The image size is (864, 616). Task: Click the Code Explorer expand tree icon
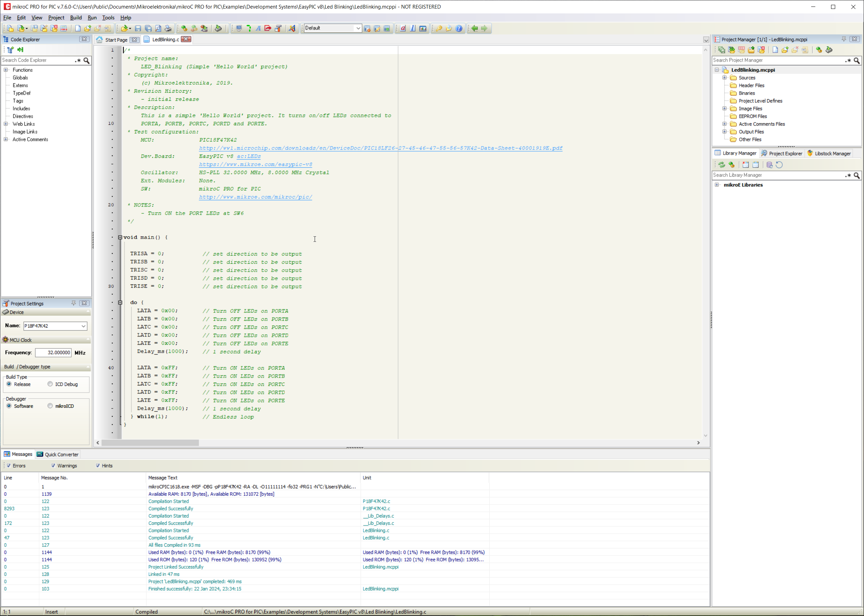pos(10,50)
